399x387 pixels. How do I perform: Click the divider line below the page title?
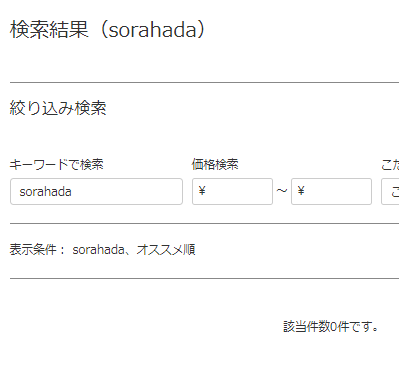coord(204,82)
